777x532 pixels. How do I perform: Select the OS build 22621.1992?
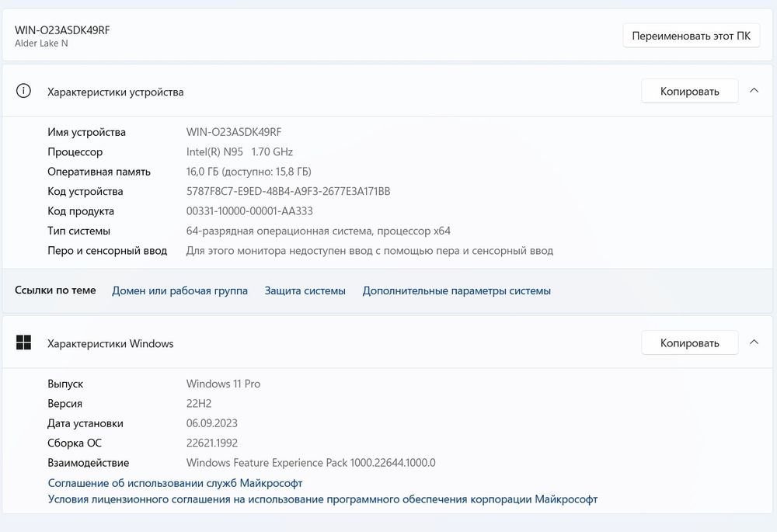tap(212, 443)
